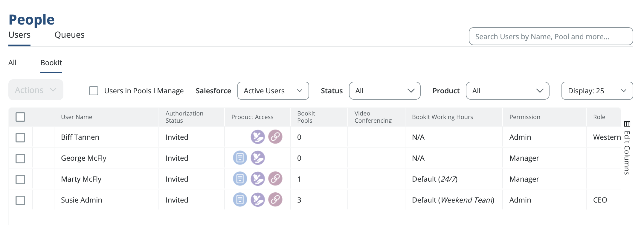This screenshot has height=225, width=644.
Task: Enable Users in Pools I Manage checkbox
Action: [x=94, y=91]
